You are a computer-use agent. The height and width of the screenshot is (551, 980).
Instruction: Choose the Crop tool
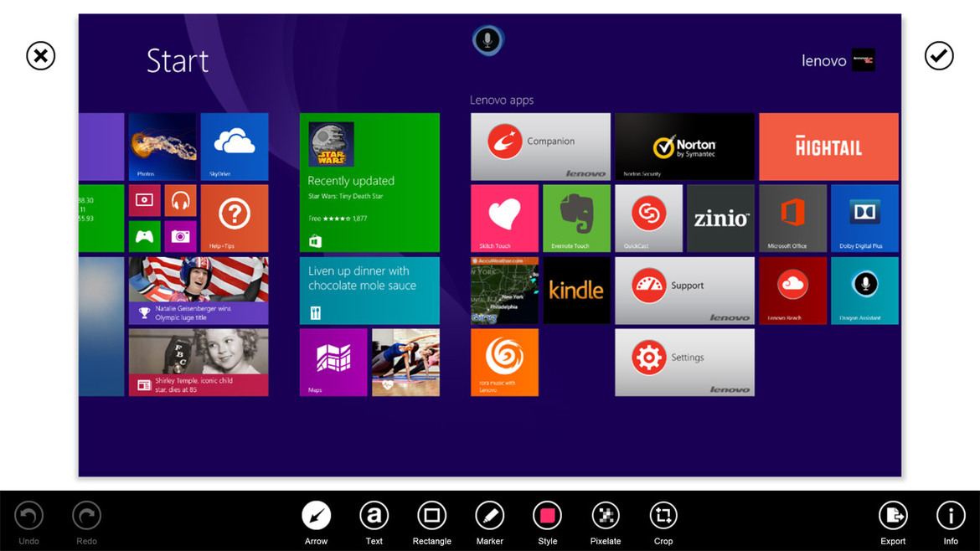(x=663, y=516)
